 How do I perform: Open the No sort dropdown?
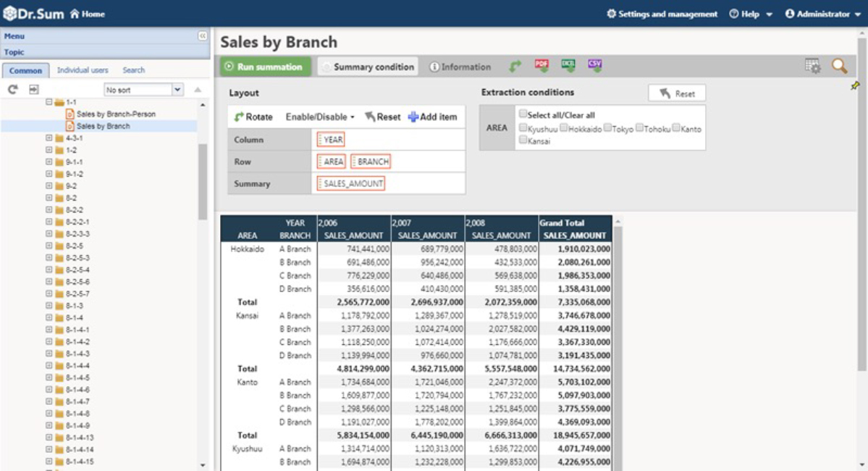(177, 90)
